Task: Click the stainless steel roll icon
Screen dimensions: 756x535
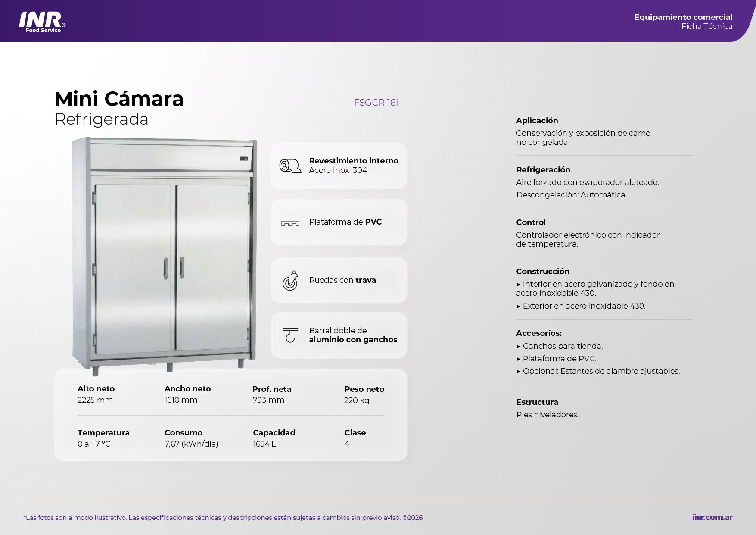Action: (x=290, y=166)
